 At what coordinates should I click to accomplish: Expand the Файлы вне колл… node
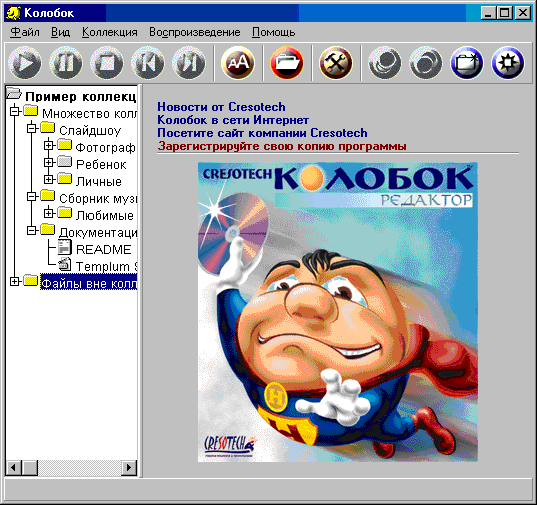[14, 281]
